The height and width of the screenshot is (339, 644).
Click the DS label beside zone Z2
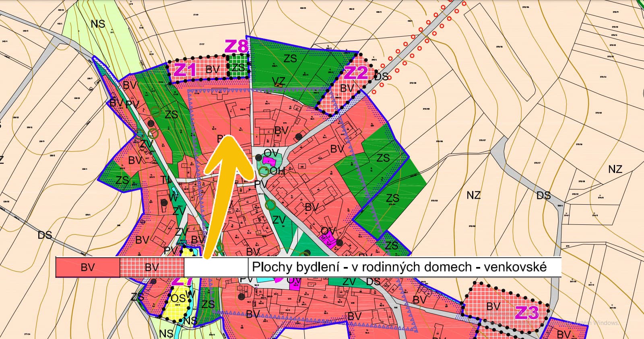(382, 76)
